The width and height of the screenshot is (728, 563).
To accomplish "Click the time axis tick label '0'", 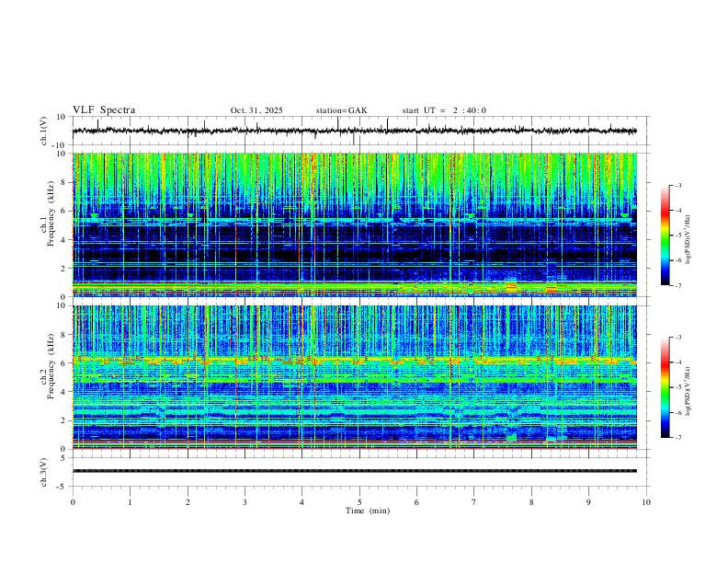I will click(x=73, y=502).
